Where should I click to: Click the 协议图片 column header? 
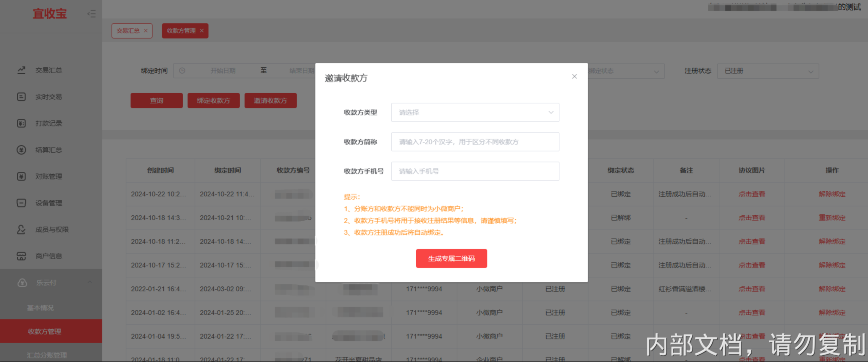pos(752,170)
